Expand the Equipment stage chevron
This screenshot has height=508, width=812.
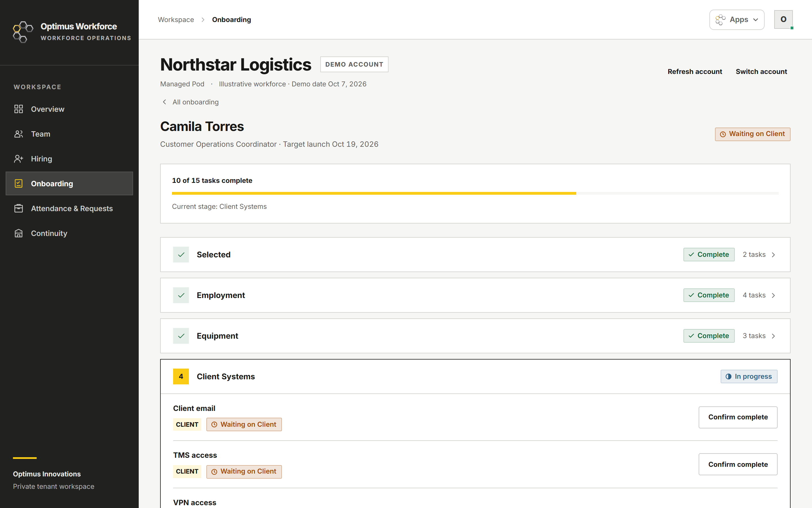773,336
